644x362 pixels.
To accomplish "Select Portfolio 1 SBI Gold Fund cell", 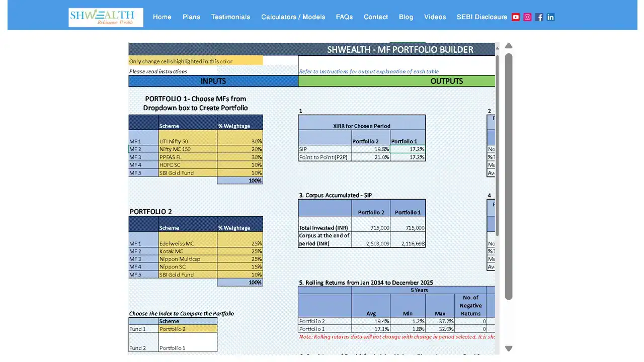I will pos(188,173).
